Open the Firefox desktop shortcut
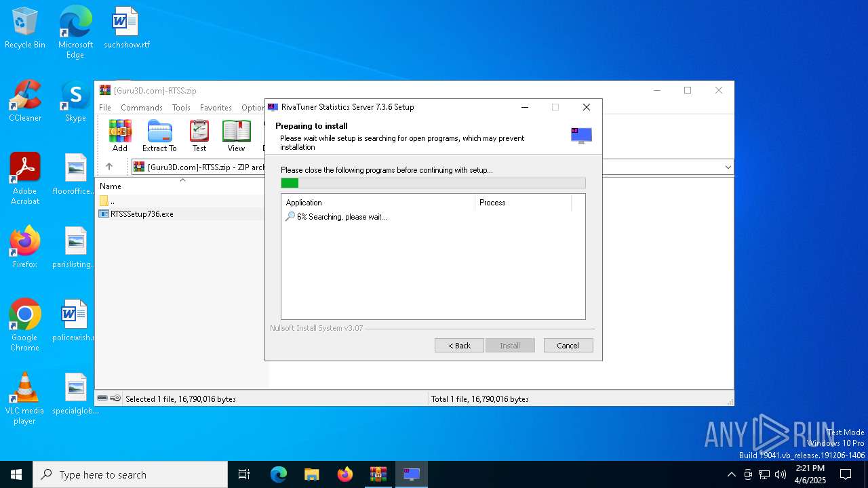 (x=25, y=247)
